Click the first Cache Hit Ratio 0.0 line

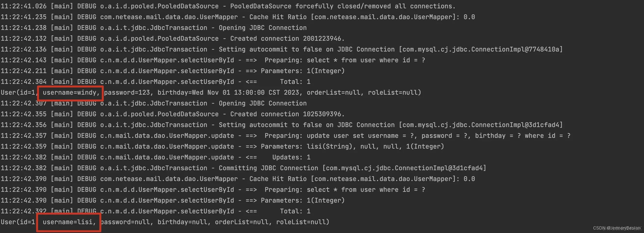pyautogui.click(x=238, y=17)
